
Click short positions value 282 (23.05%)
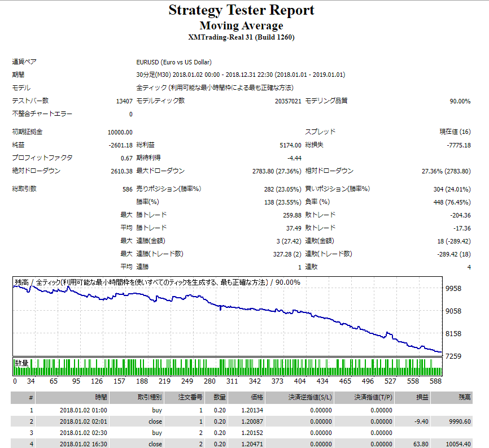282,189
